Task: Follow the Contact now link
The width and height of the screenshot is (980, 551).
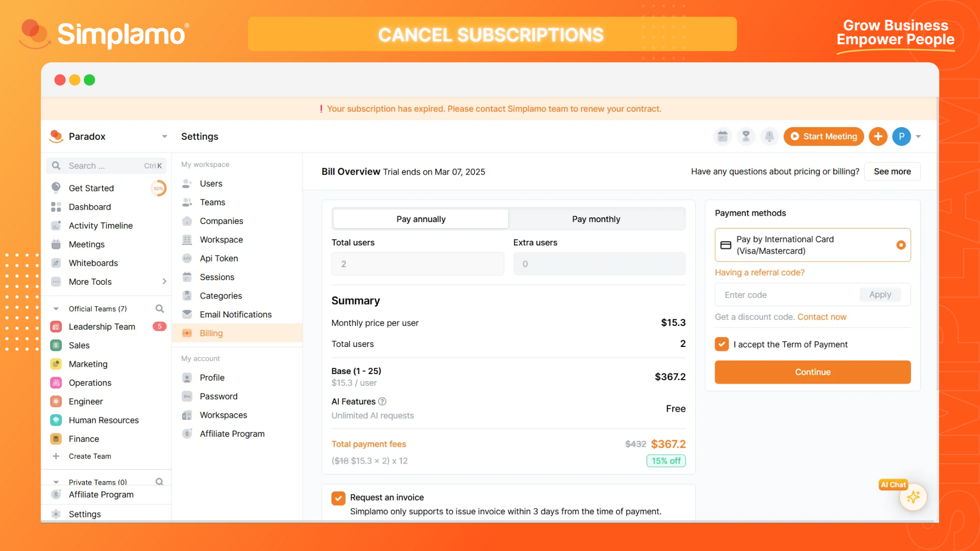Action: [822, 317]
